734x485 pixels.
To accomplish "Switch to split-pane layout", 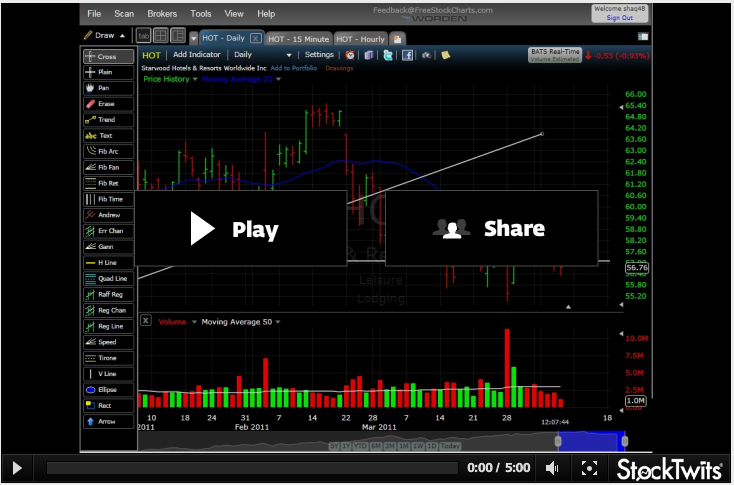I will [x=178, y=36].
